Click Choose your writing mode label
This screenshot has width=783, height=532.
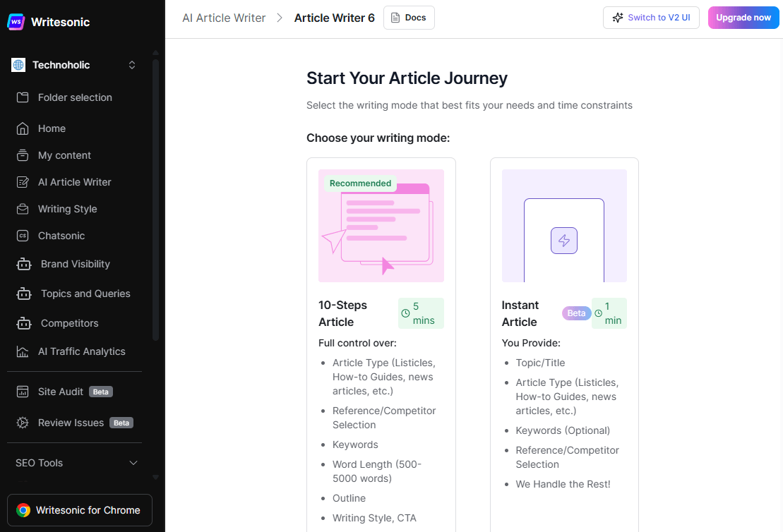point(378,138)
